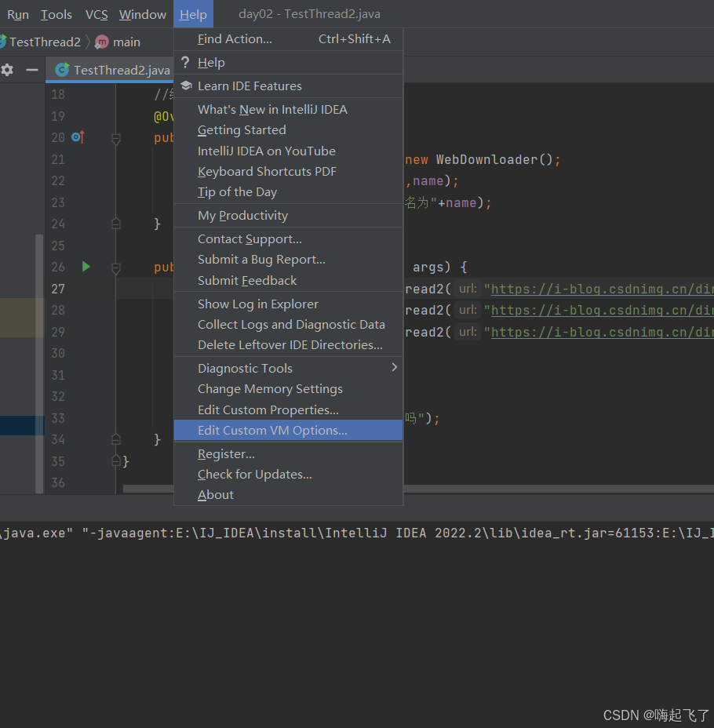Click the TestThread2 class icon in breadcrumb
Image resolution: width=714 pixels, height=728 pixels.
2,42
